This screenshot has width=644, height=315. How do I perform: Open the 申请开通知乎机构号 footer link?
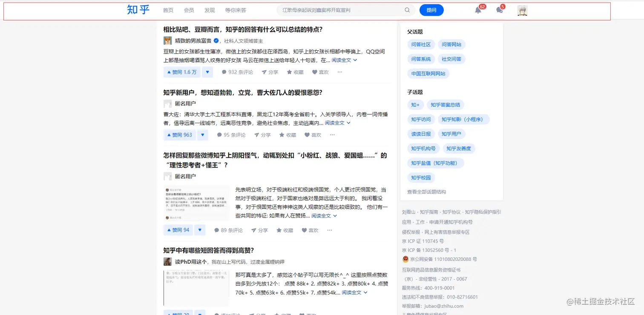(x=451, y=222)
